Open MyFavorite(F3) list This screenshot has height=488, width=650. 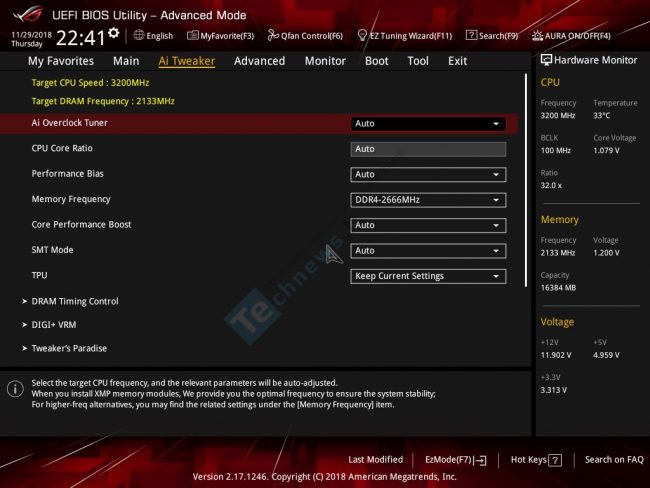[x=221, y=36]
